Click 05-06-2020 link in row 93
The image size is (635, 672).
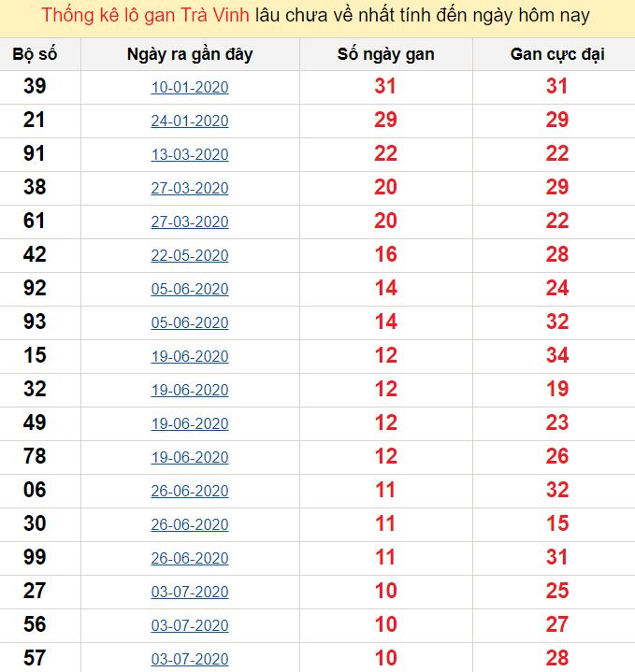pyautogui.click(x=190, y=322)
